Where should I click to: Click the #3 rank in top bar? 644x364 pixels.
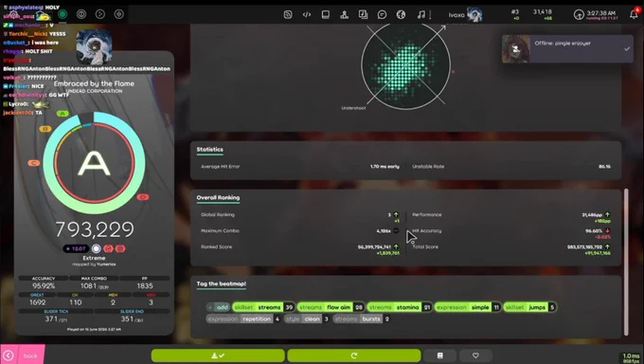coord(515,12)
